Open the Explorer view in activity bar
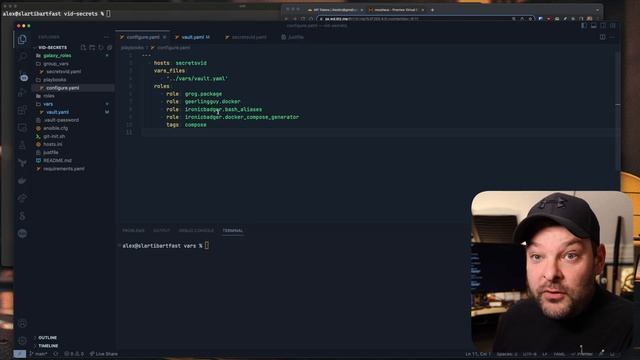Viewport: 640px width, 360px height. point(22,39)
